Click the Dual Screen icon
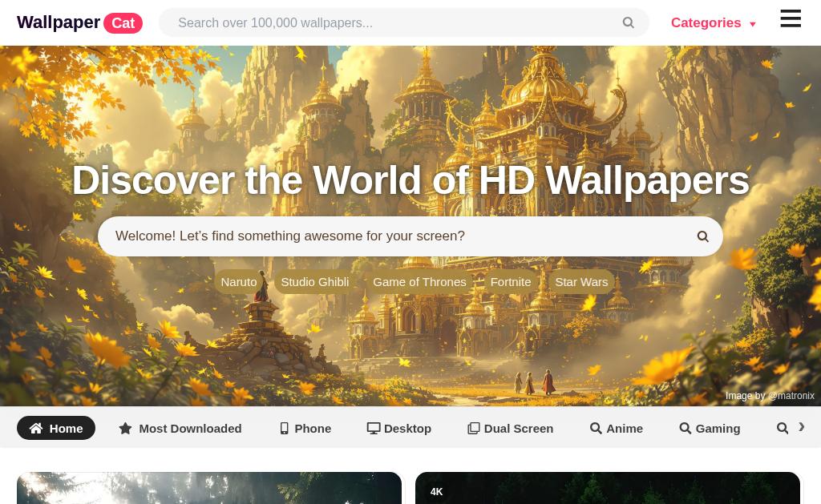 pos(473,428)
